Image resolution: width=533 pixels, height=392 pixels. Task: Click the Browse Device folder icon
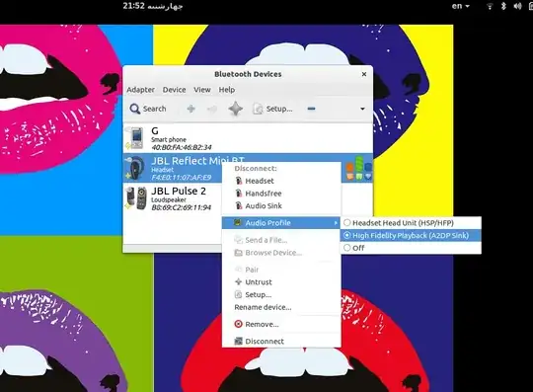coord(238,253)
